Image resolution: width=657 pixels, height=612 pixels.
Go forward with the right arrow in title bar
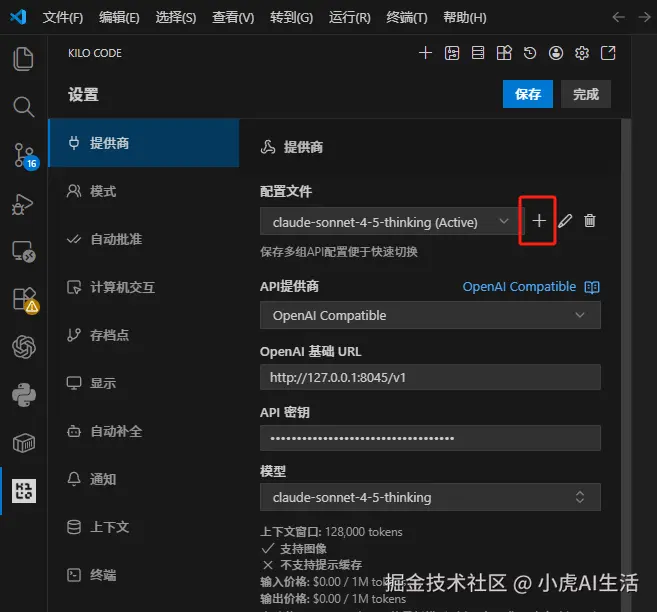pos(644,17)
